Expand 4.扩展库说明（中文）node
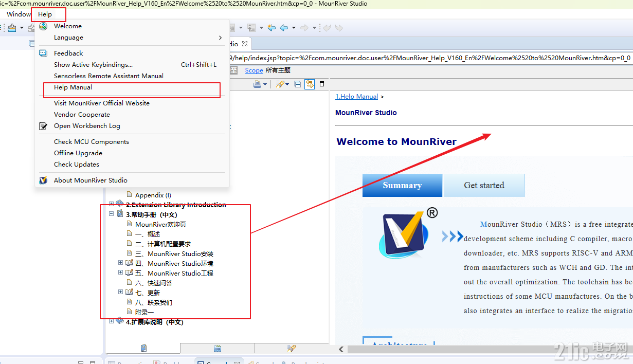 point(112,321)
